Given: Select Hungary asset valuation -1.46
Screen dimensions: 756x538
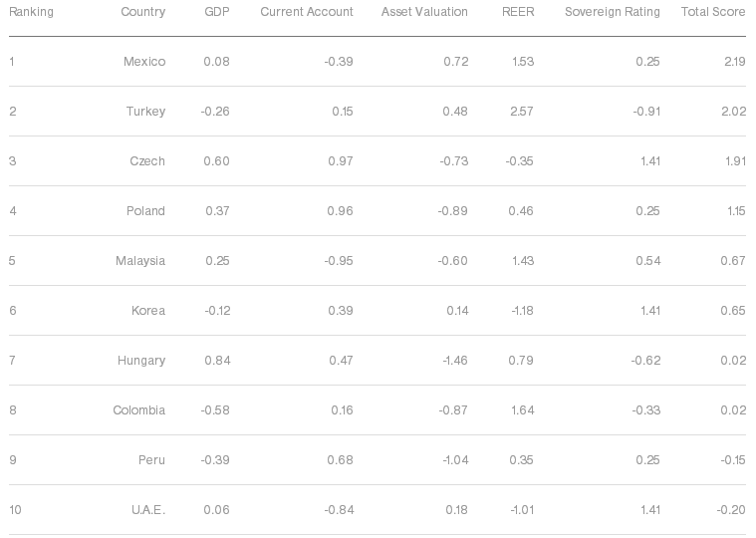Looking at the screenshot, I should (x=455, y=361).
